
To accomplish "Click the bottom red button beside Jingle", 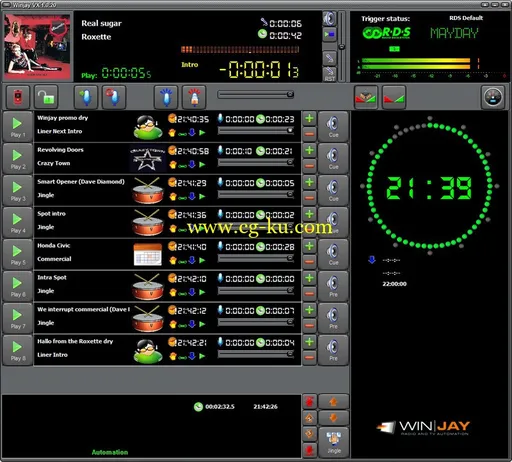I will 309,450.
